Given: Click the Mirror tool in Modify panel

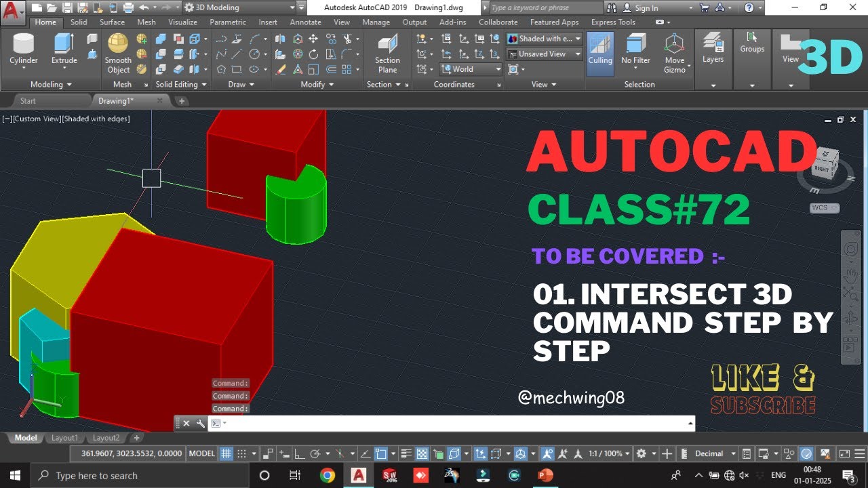Looking at the screenshot, I should pyautogui.click(x=280, y=39).
